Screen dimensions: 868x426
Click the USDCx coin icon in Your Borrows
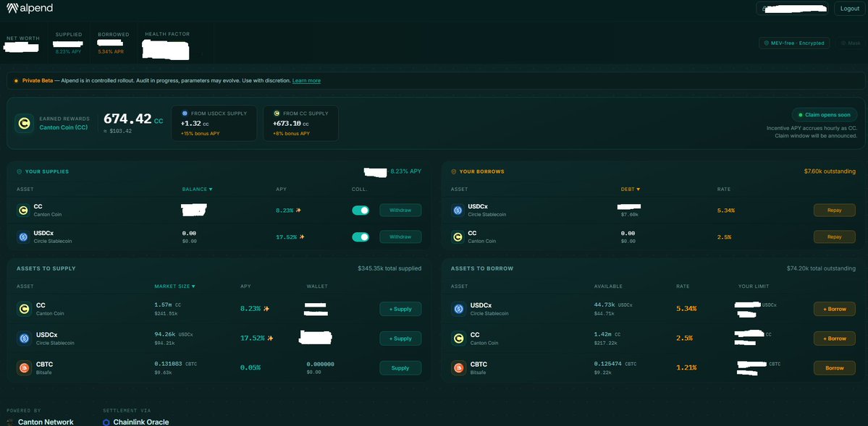pos(458,210)
